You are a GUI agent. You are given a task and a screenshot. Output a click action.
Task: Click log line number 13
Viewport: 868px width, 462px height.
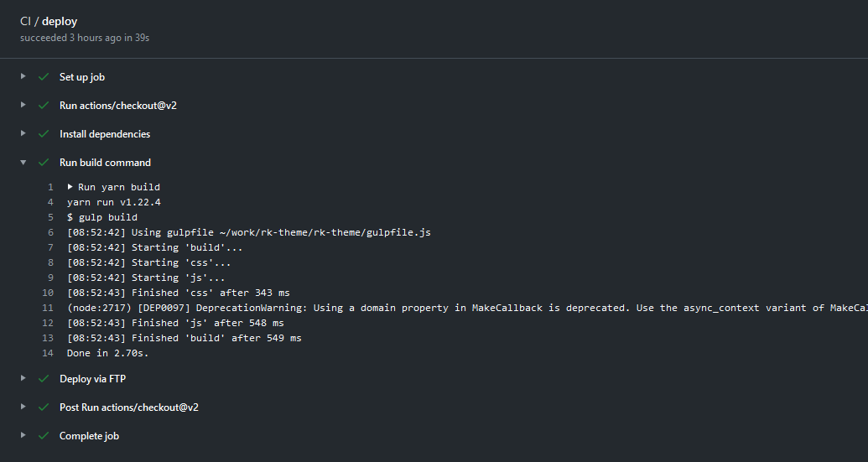(48, 338)
